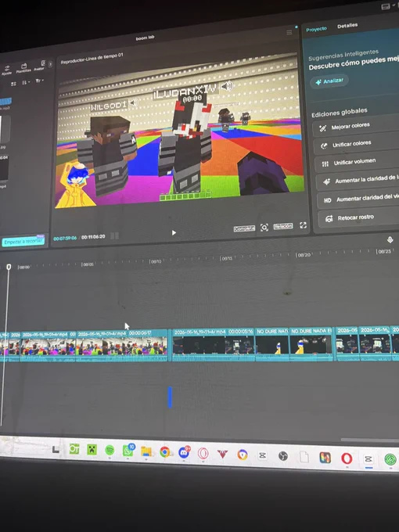399x532 pixels.
Task: Open the Avatar tool icon
Action: click(x=40, y=66)
